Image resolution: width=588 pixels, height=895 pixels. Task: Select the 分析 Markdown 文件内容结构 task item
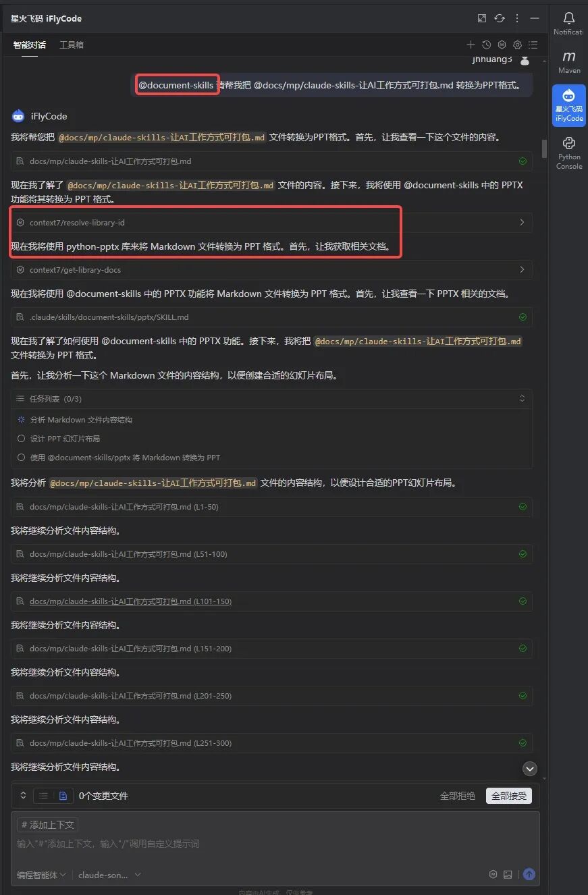(74, 420)
